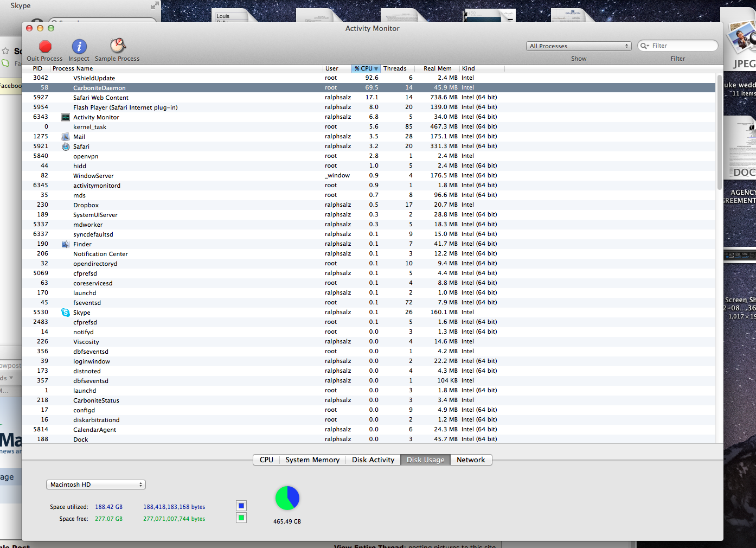756x548 pixels.
Task: Select the configd process row
Action: point(369,410)
